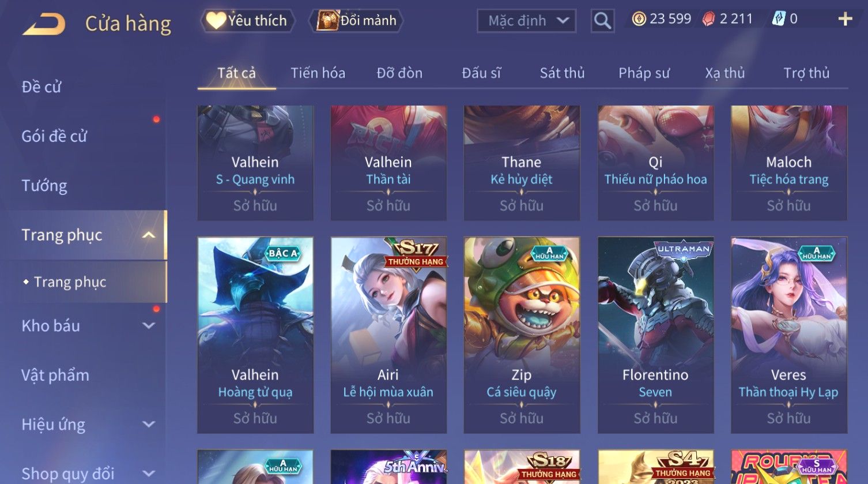
Task: Tap the blue voucher ticket icon
Action: (x=779, y=19)
